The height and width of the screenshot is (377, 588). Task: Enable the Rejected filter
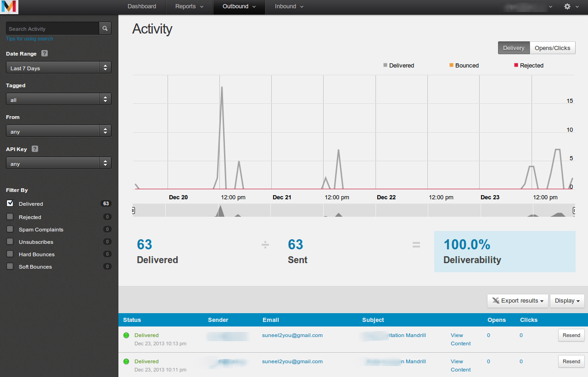(x=10, y=216)
